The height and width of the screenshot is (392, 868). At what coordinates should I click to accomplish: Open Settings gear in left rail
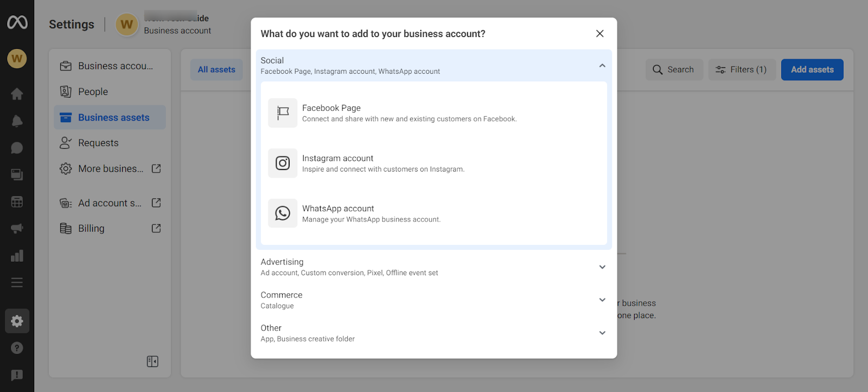click(x=17, y=321)
